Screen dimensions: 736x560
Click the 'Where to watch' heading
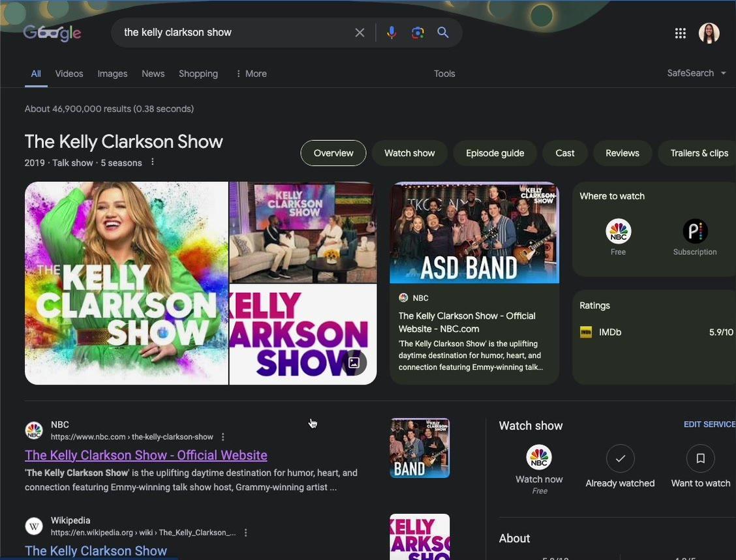coord(612,196)
